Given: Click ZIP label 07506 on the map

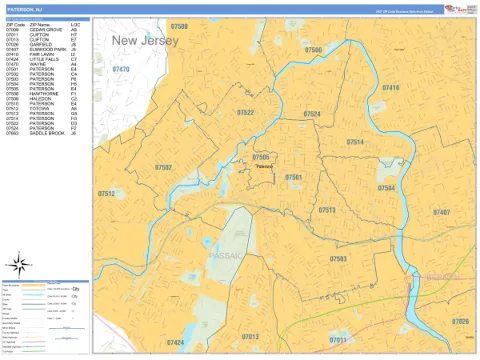Looking at the screenshot, I should point(313,50).
